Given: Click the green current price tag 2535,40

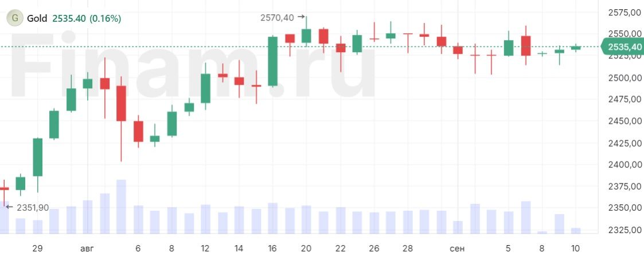Looking at the screenshot, I should coord(622,46).
